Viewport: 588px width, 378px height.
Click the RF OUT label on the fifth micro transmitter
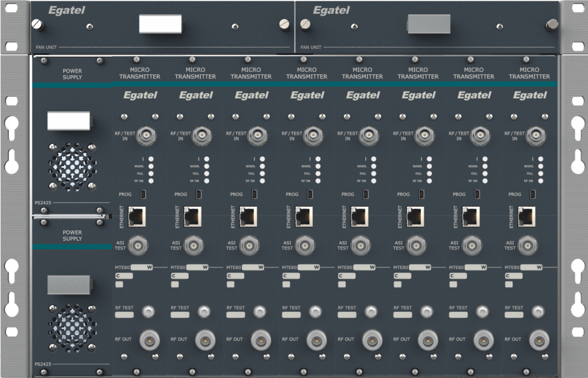(x=346, y=339)
